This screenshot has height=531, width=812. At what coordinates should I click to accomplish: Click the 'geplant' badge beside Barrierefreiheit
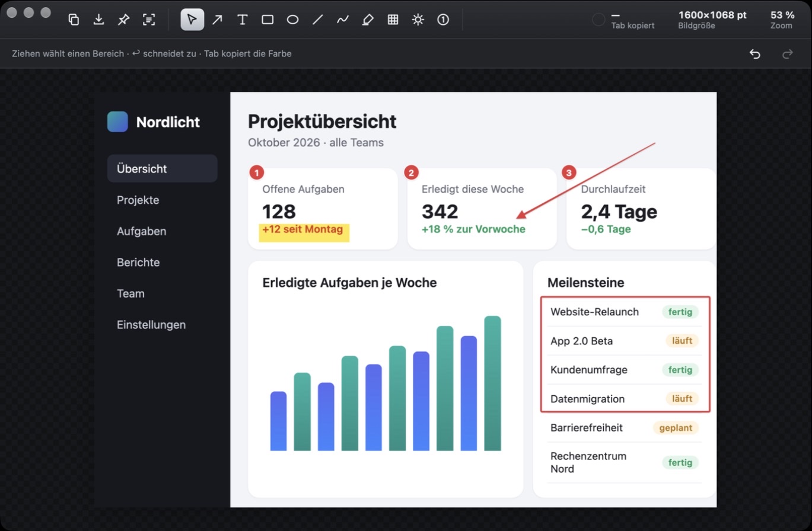(x=676, y=428)
